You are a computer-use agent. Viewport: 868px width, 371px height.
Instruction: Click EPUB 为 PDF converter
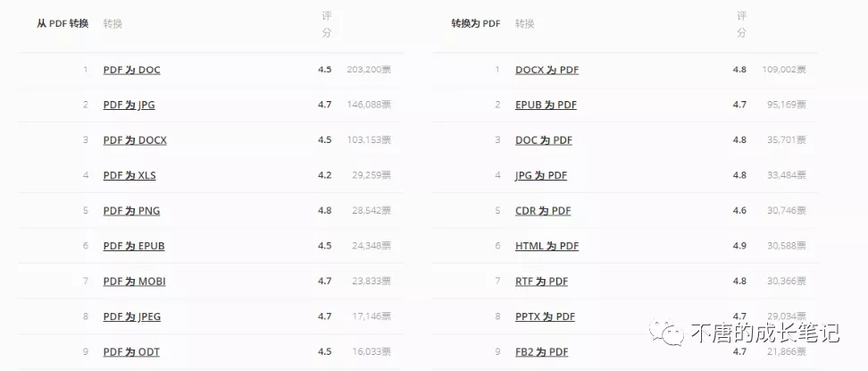(546, 105)
